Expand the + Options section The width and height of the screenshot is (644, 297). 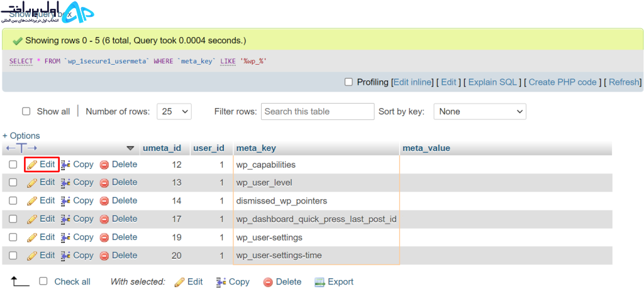[x=21, y=136]
